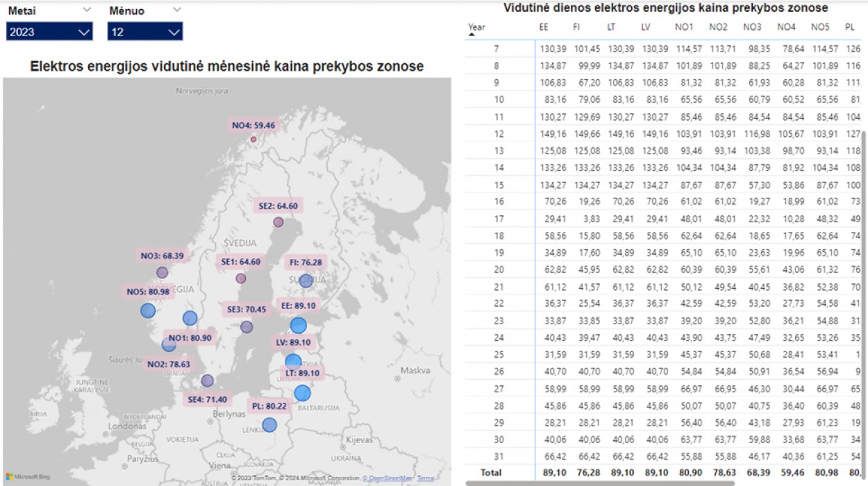Click the chevron beside the Mėnuo slicer title

pyautogui.click(x=177, y=10)
